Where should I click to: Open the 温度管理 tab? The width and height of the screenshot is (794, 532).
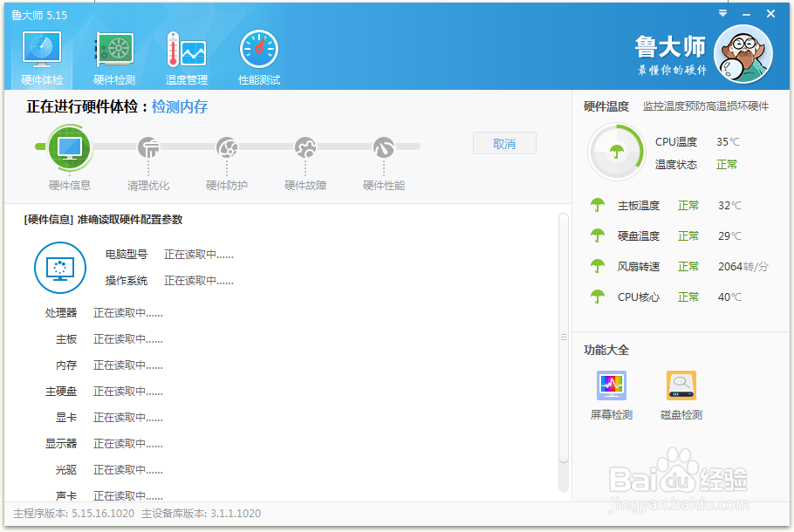(187, 58)
